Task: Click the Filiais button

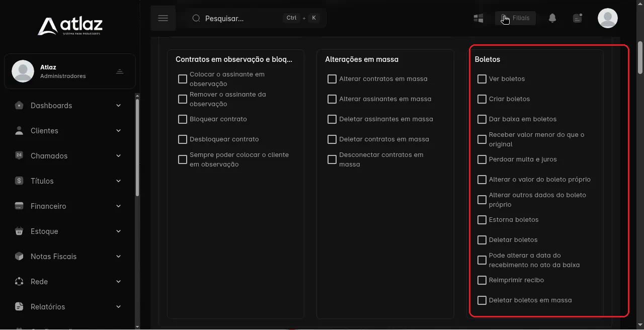Action: [x=516, y=18]
